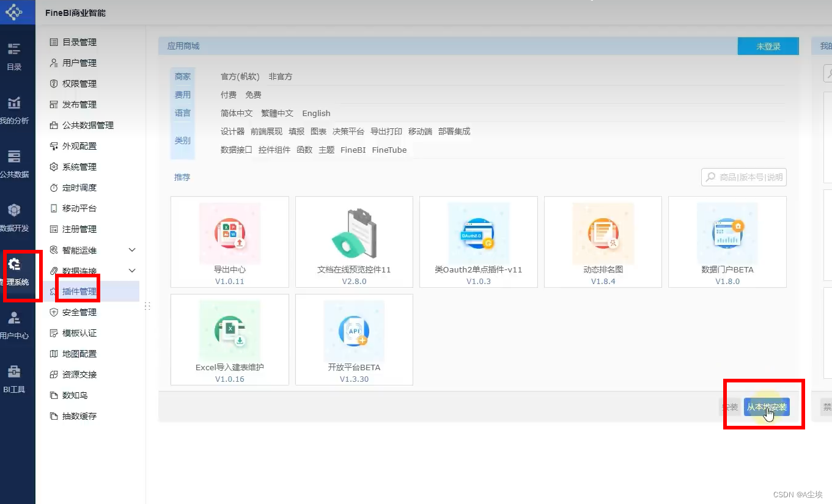
Task: Select the FineBI category
Action: (x=353, y=150)
